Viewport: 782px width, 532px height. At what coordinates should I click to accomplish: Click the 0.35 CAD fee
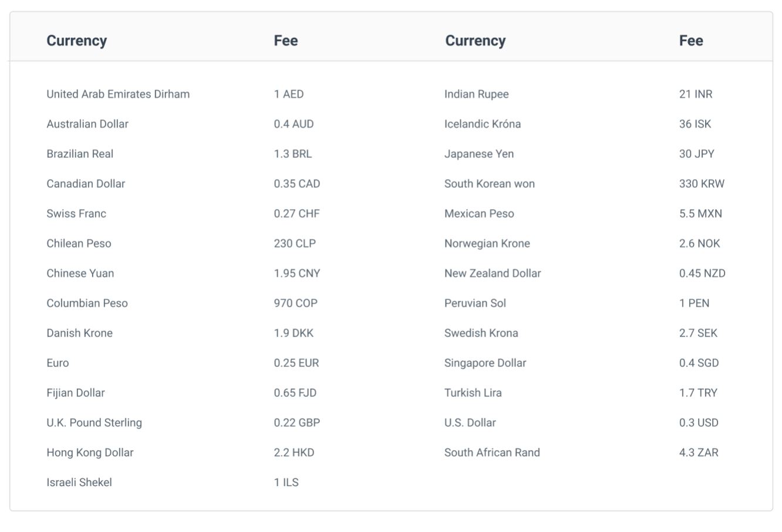tap(297, 184)
